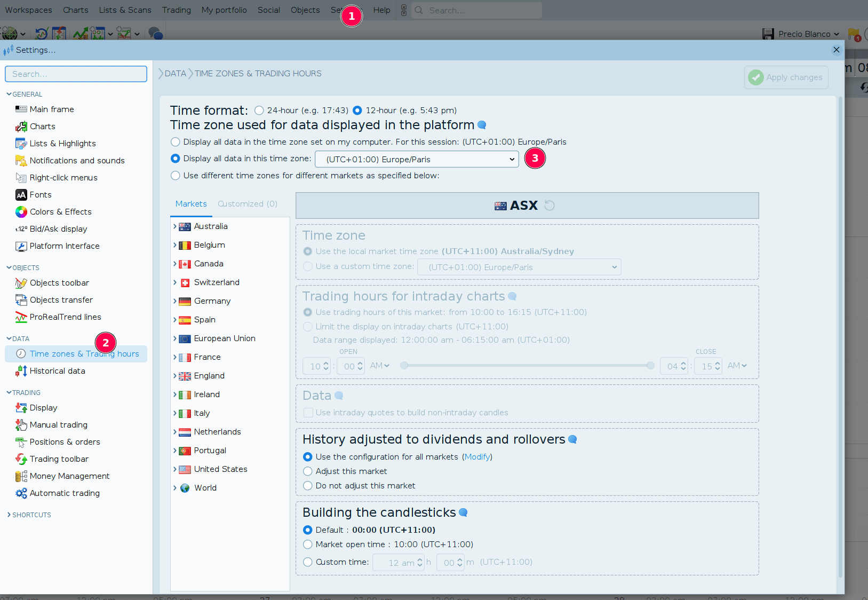Viewport: 868px width, 600px height.
Task: Click the top menu bar Search field
Action: point(477,10)
